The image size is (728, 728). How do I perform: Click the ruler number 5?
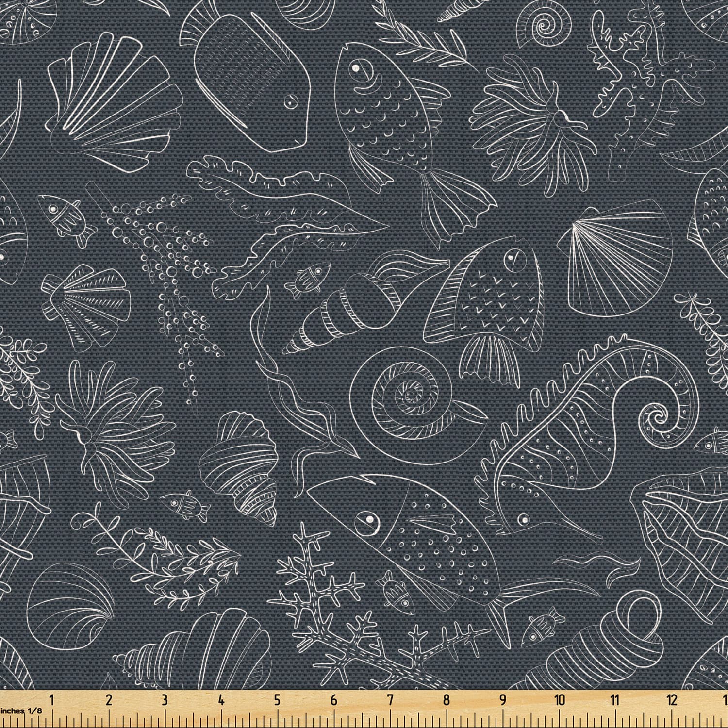click(x=278, y=700)
